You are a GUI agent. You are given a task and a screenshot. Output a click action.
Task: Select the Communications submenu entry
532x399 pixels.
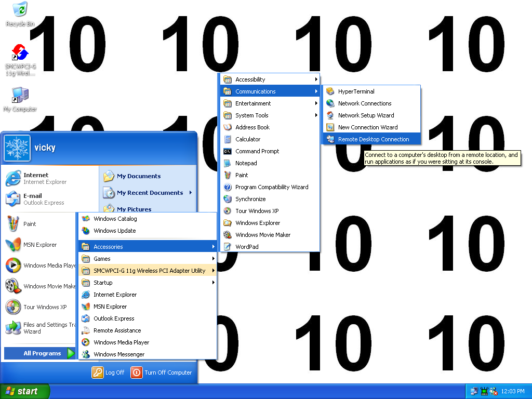(270, 91)
